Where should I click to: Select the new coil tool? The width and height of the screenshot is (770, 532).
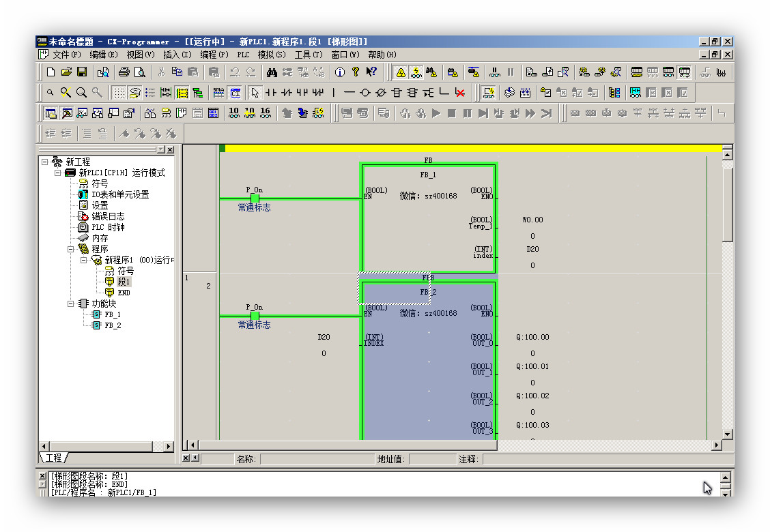pyautogui.click(x=365, y=93)
